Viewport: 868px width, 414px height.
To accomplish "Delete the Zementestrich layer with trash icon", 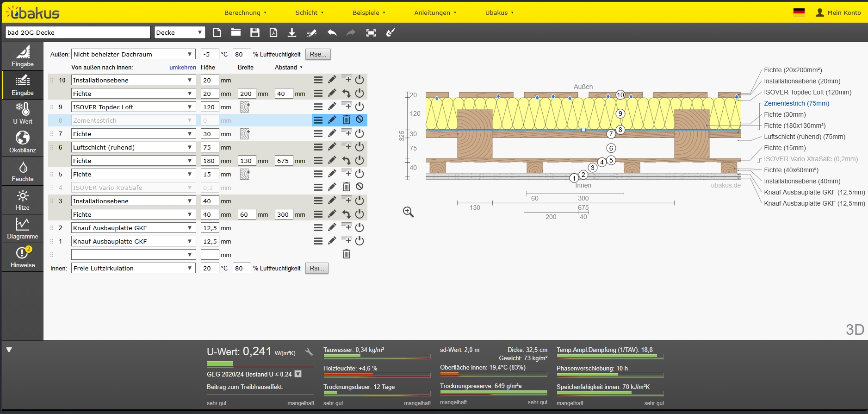I will point(346,120).
